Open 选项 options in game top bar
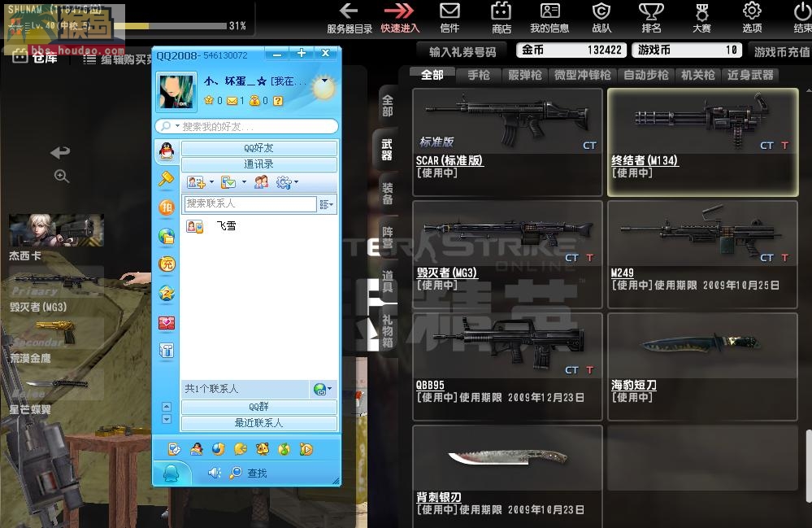 pos(752,19)
